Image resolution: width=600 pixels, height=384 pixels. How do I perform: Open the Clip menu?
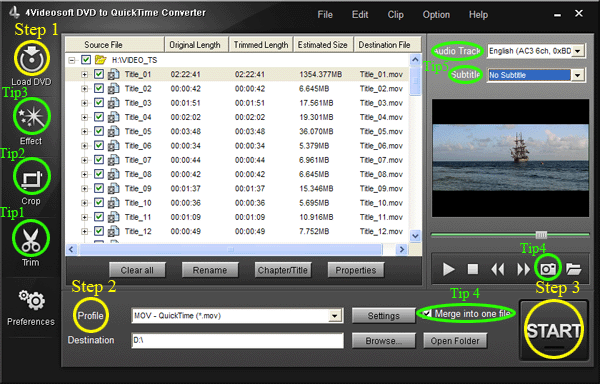click(395, 15)
